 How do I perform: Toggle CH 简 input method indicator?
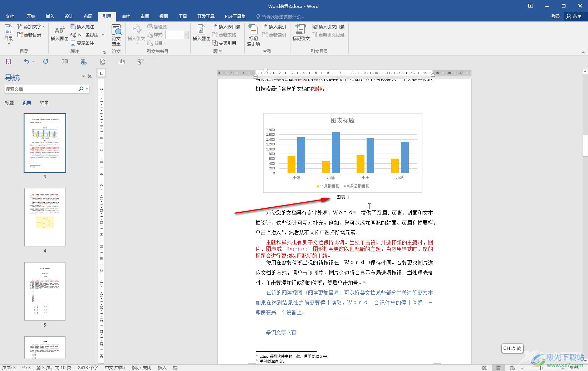512,348
